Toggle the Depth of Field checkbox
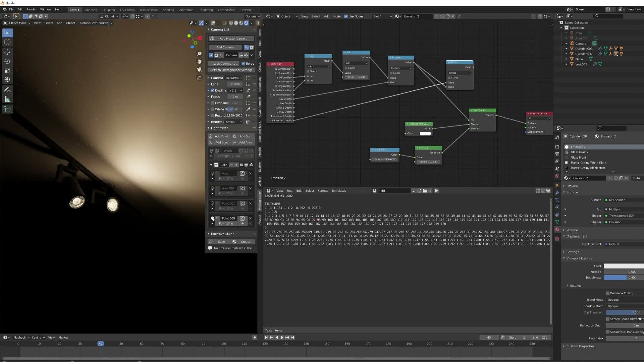 coord(212,90)
